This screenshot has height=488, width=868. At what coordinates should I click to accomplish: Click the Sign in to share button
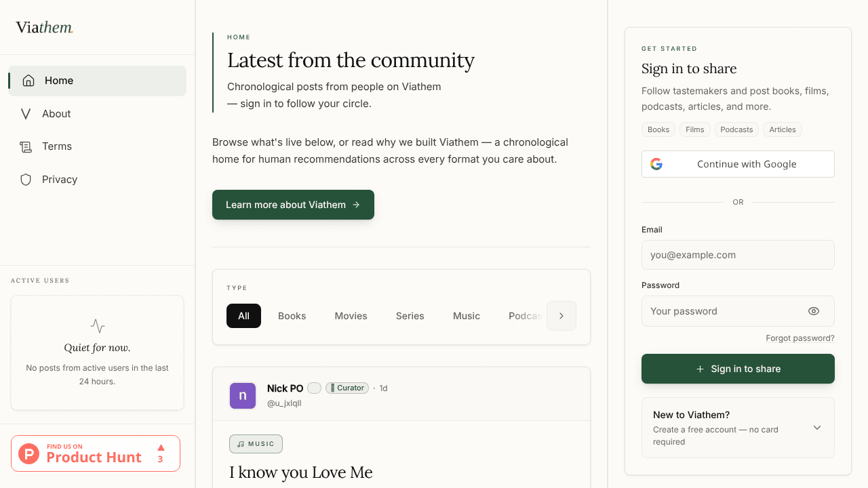(x=738, y=369)
